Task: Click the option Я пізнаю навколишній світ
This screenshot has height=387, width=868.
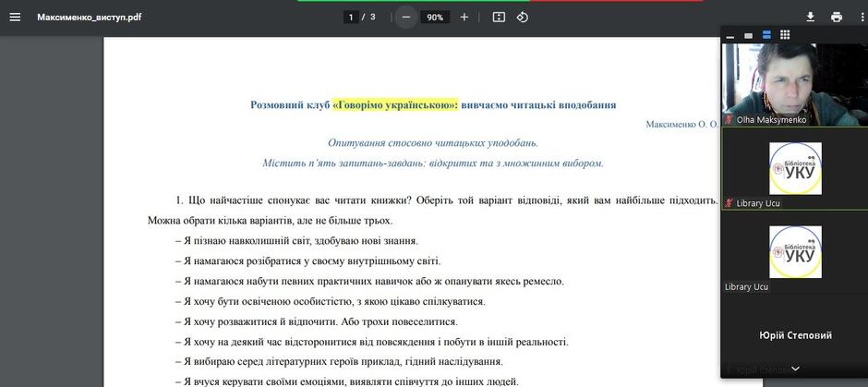Action: (x=296, y=241)
